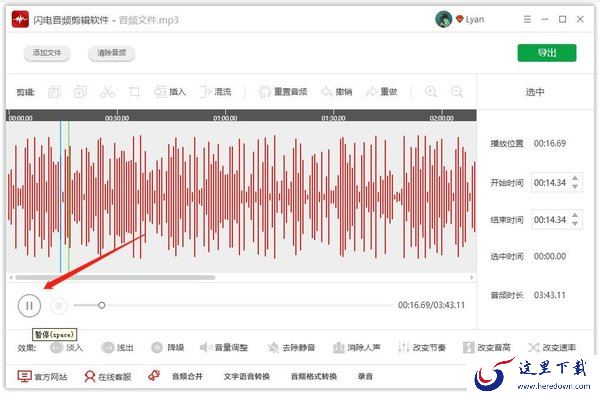Undo with the 撤销 button

(337, 92)
